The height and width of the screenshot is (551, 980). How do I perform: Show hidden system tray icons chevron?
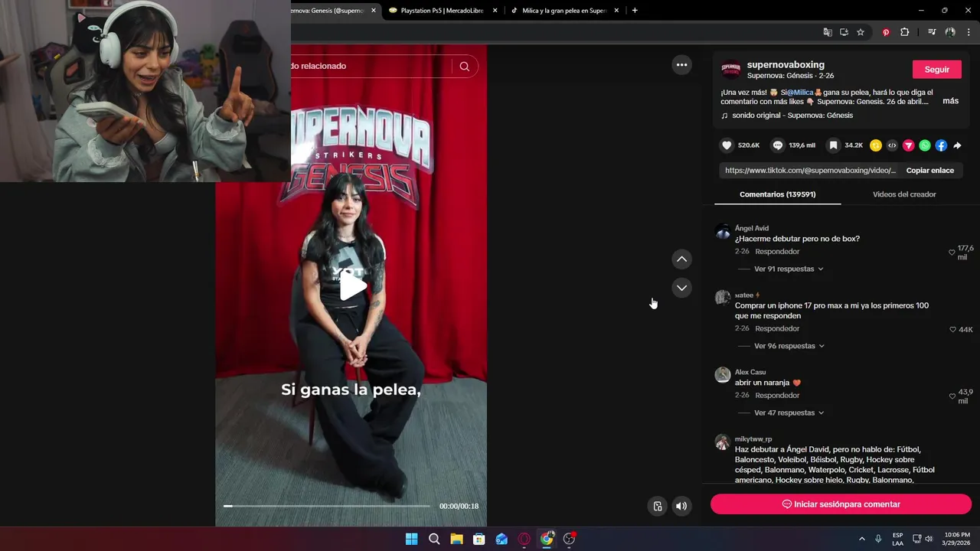click(x=861, y=539)
